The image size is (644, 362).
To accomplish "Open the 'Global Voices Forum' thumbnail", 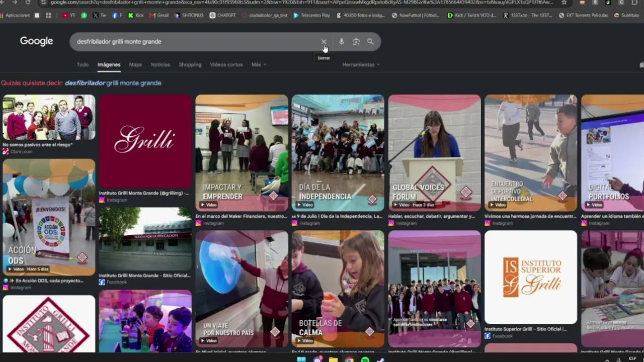I will pos(435,153).
